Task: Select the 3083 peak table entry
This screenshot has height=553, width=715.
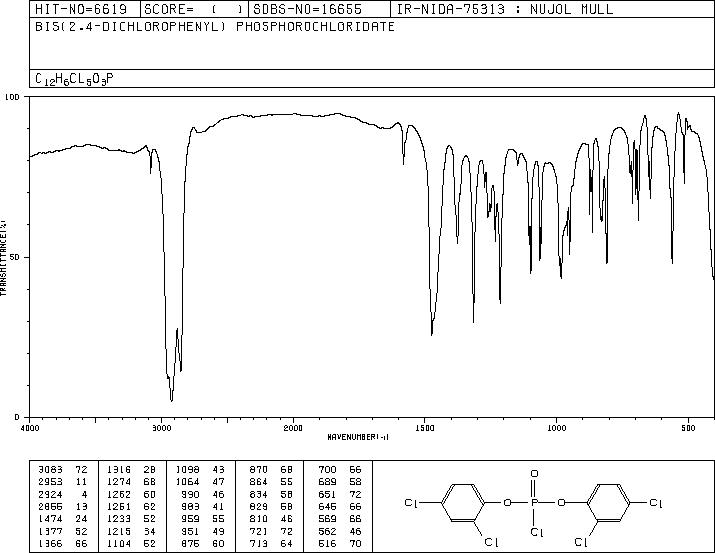Action: click(x=62, y=470)
